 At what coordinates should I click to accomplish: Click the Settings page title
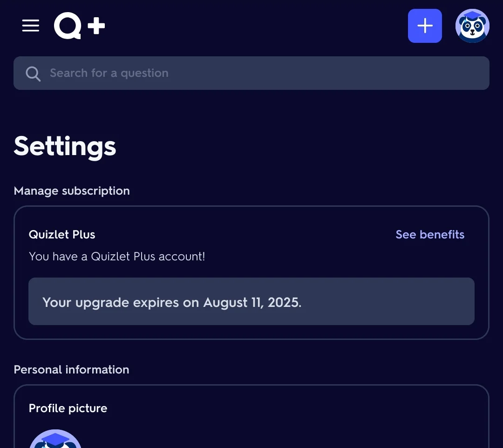[x=65, y=147]
